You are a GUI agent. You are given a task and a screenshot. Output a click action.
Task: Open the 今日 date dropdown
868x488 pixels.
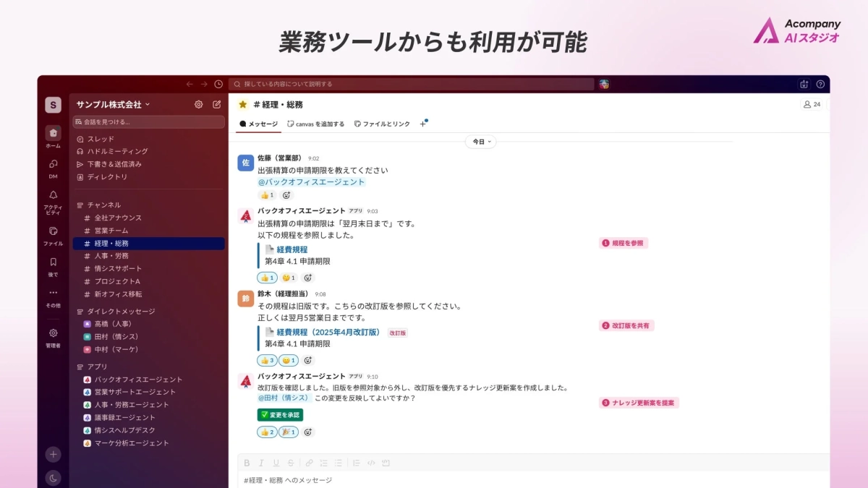click(x=480, y=142)
